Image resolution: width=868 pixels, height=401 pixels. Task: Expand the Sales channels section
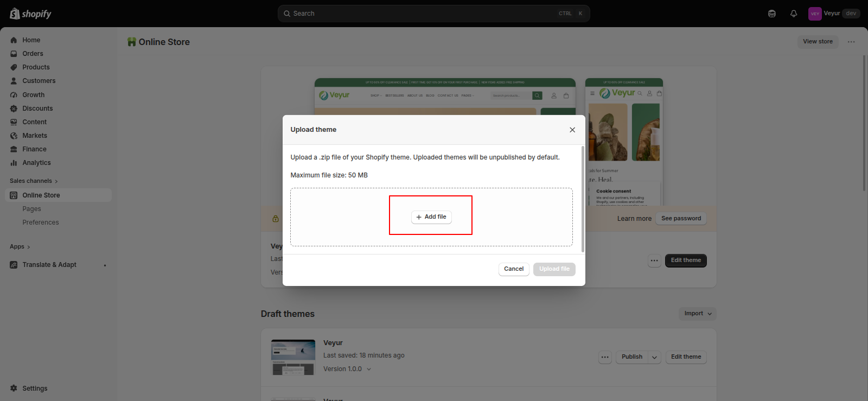pyautogui.click(x=34, y=181)
